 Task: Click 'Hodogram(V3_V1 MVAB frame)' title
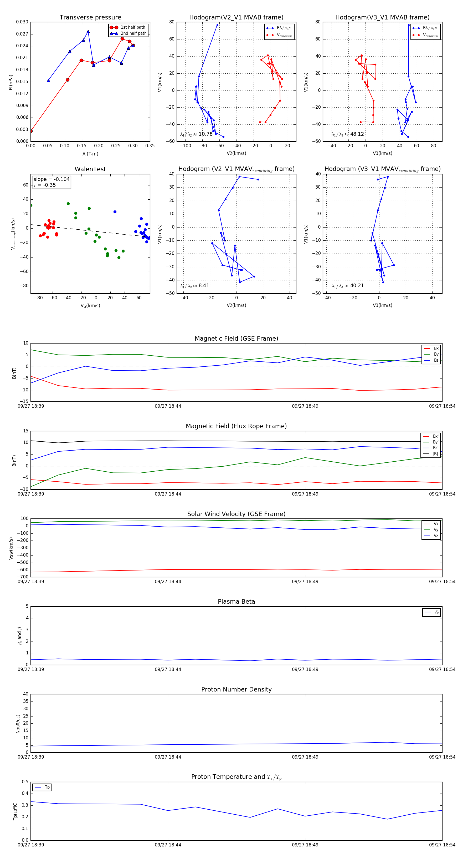[382, 18]
